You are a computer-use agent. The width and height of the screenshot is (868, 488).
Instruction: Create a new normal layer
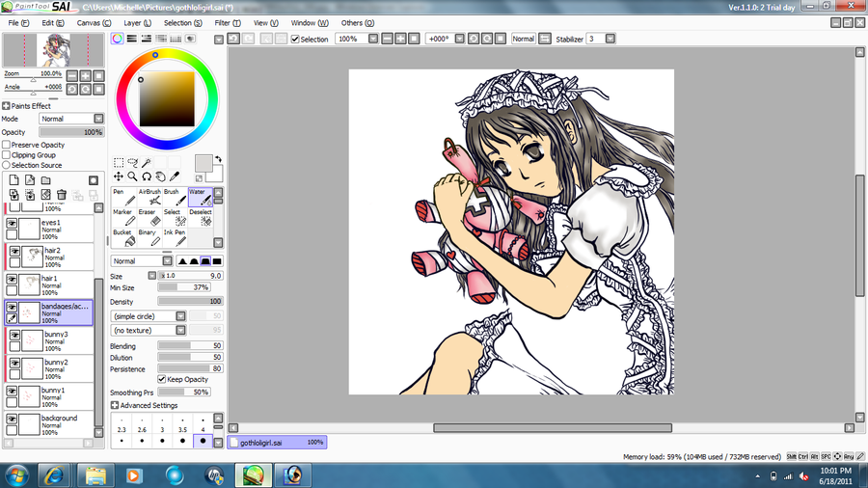(x=14, y=180)
